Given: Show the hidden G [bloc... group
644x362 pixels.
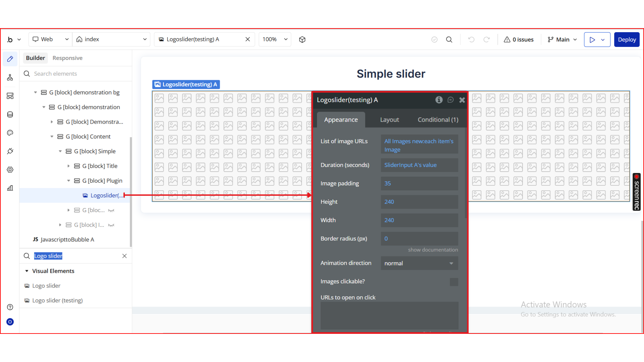Looking at the screenshot, I should point(111,210).
